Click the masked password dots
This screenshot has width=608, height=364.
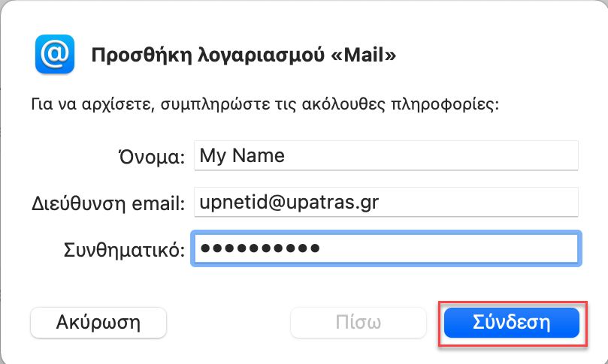pyautogui.click(x=260, y=248)
